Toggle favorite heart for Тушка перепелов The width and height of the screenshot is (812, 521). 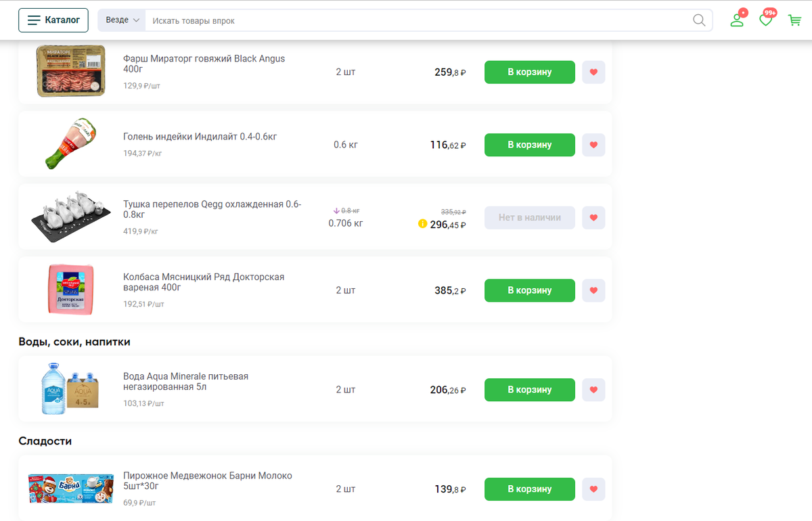pos(593,218)
